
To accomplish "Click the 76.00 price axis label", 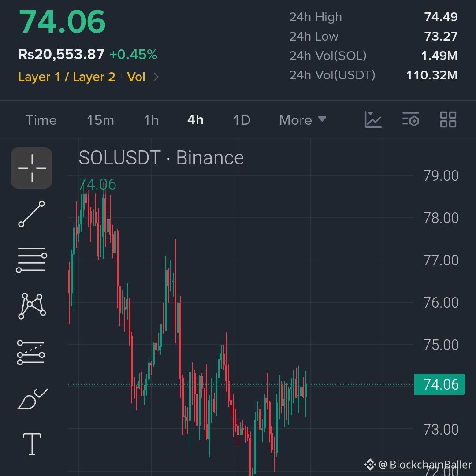I will (441, 303).
